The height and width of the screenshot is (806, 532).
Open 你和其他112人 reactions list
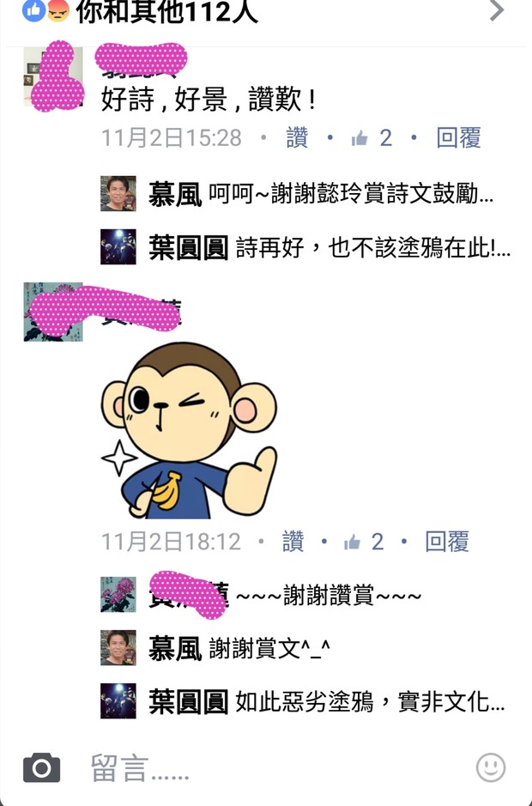[x=167, y=11]
